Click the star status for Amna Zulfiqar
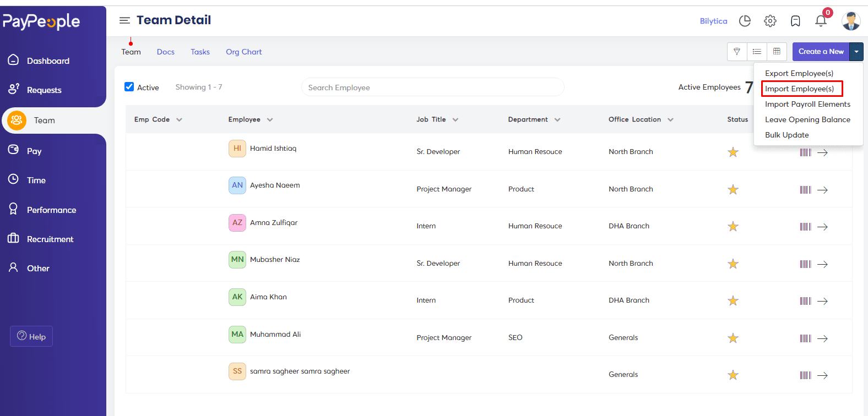Image resolution: width=868 pixels, height=416 pixels. tap(733, 227)
